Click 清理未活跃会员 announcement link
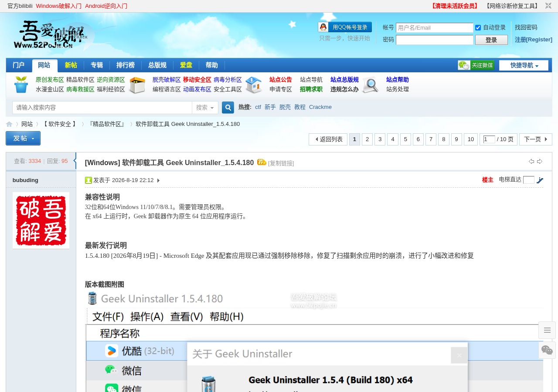 pyautogui.click(x=455, y=6)
